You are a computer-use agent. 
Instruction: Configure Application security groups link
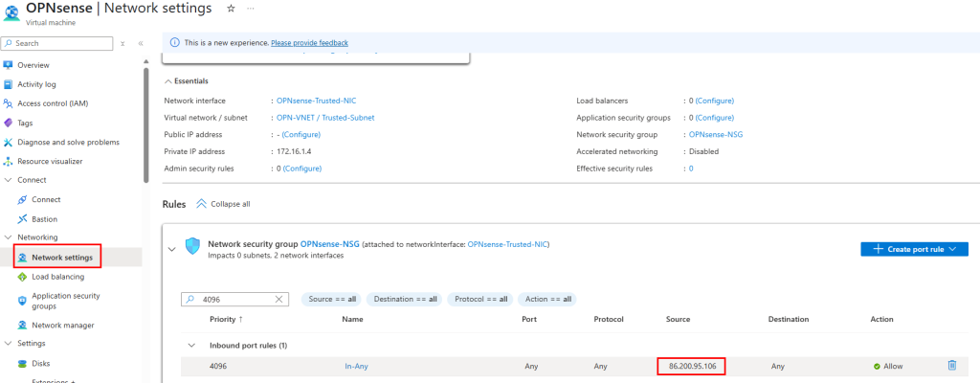click(715, 118)
